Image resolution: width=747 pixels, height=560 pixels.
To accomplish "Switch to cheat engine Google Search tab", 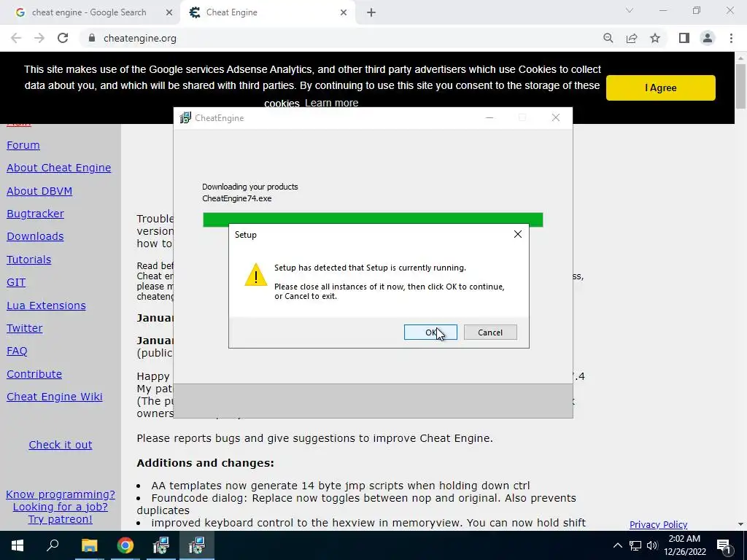I will click(x=88, y=12).
